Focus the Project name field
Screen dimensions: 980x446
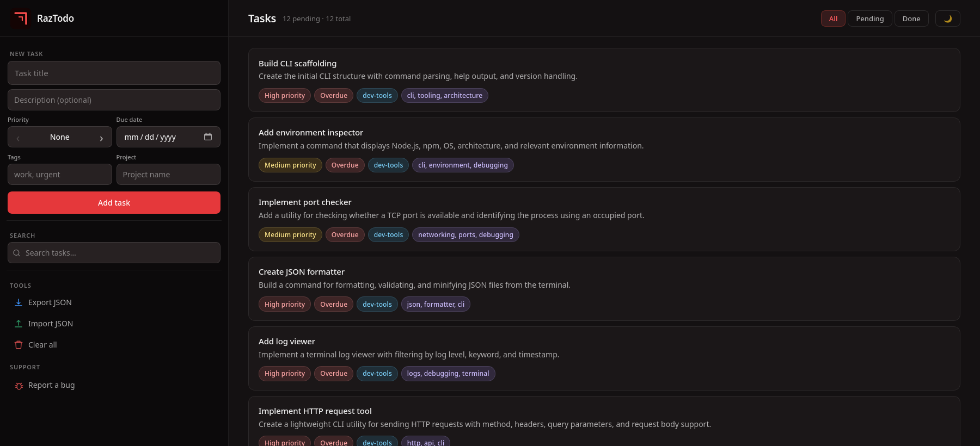coord(168,174)
